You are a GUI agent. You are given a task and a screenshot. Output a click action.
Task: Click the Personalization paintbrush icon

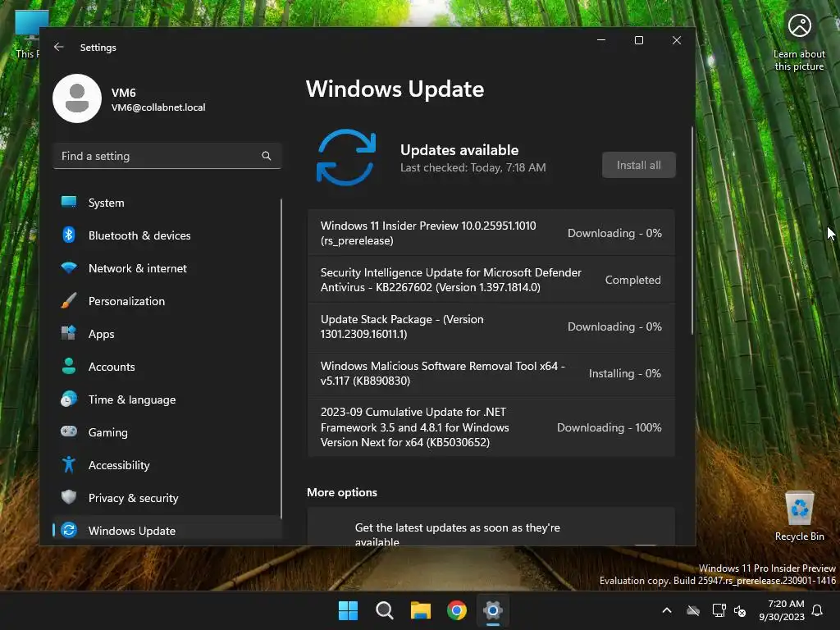(x=69, y=300)
